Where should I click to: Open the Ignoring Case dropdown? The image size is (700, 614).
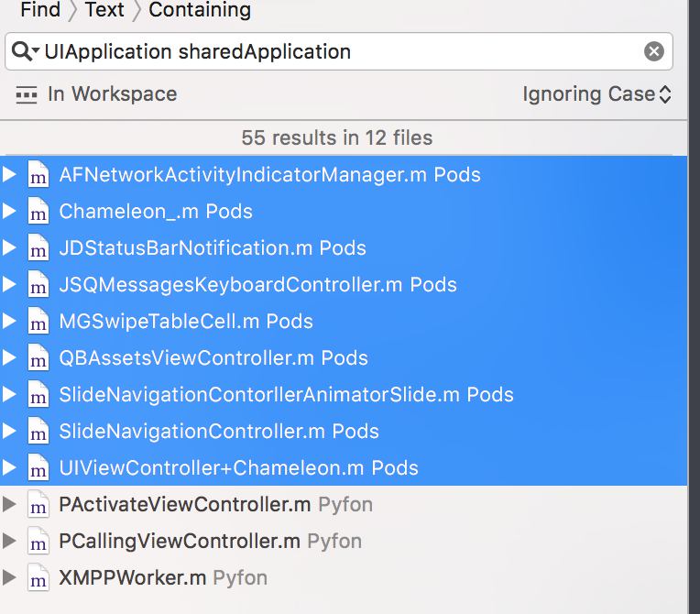point(596,94)
